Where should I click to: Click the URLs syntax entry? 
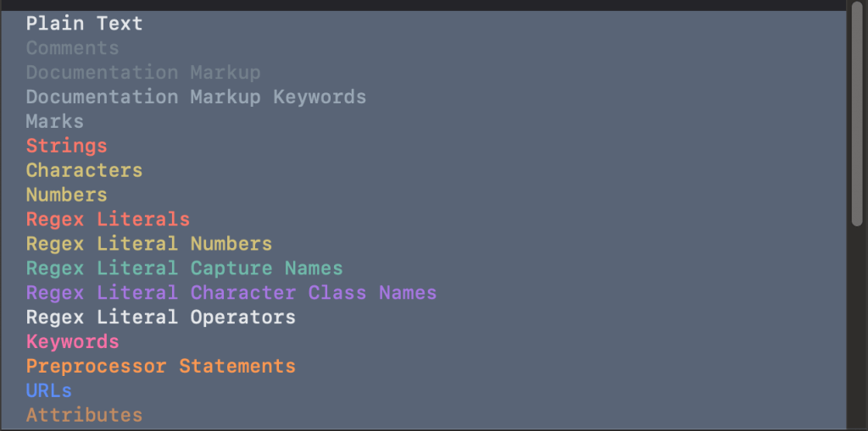pyautogui.click(x=48, y=391)
